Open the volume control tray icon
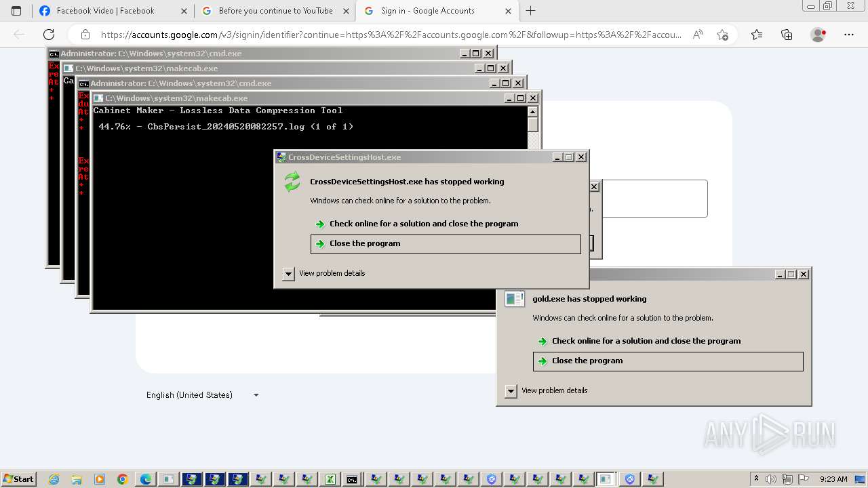This screenshot has height=488, width=868. (772, 479)
